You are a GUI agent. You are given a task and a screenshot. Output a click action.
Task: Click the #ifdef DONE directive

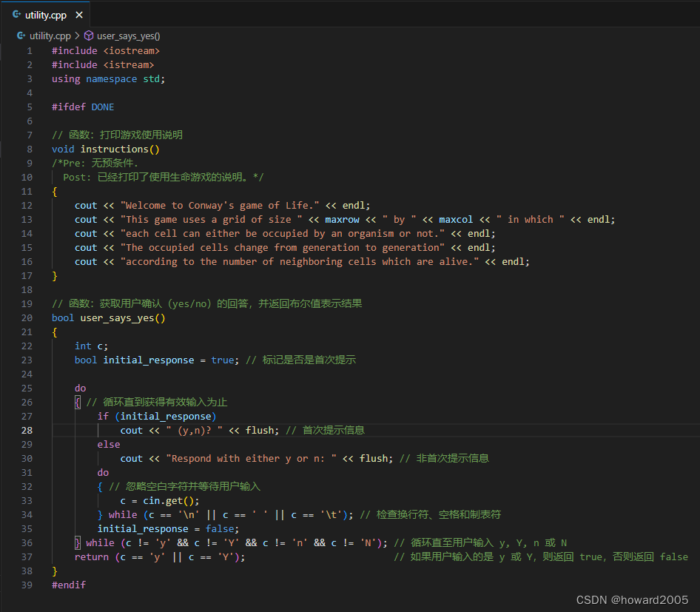click(x=83, y=107)
